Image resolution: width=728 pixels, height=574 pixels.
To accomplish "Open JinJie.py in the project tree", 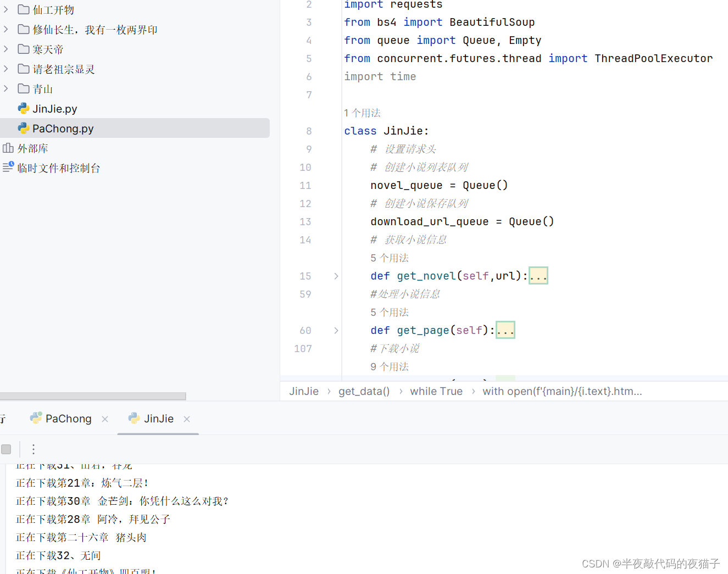I will [54, 109].
